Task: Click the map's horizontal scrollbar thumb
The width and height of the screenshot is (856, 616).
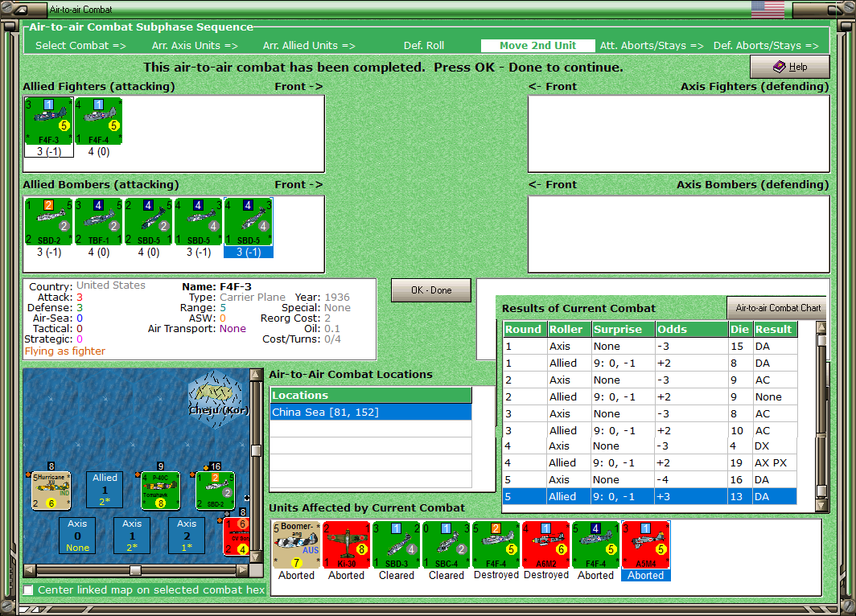Action: click(x=135, y=570)
